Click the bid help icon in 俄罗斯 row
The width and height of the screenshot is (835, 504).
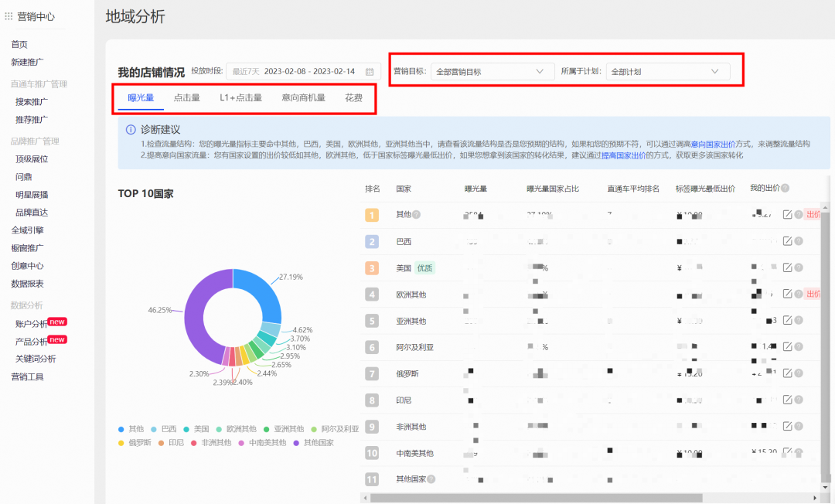(x=799, y=373)
